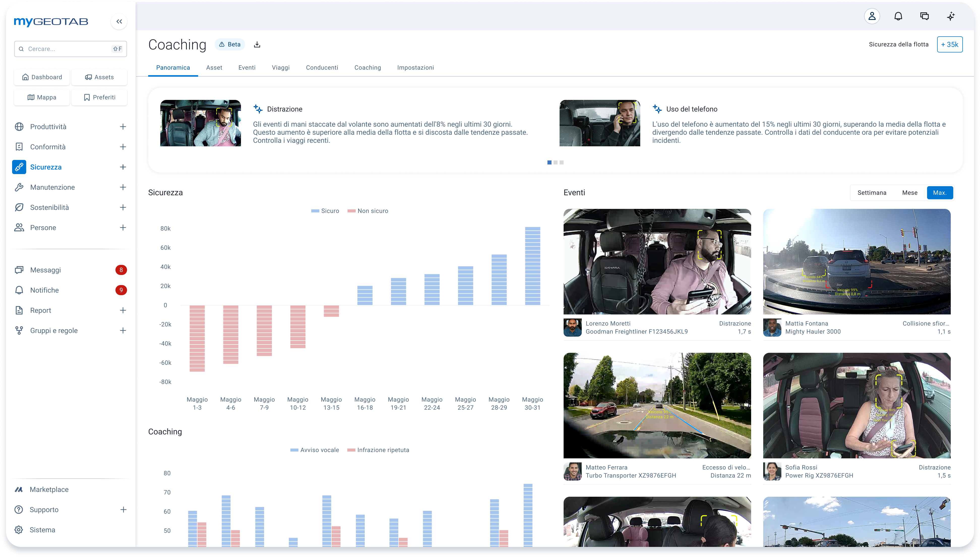980x557 pixels.
Task: Click the Conformità checklist icon
Action: tap(19, 147)
